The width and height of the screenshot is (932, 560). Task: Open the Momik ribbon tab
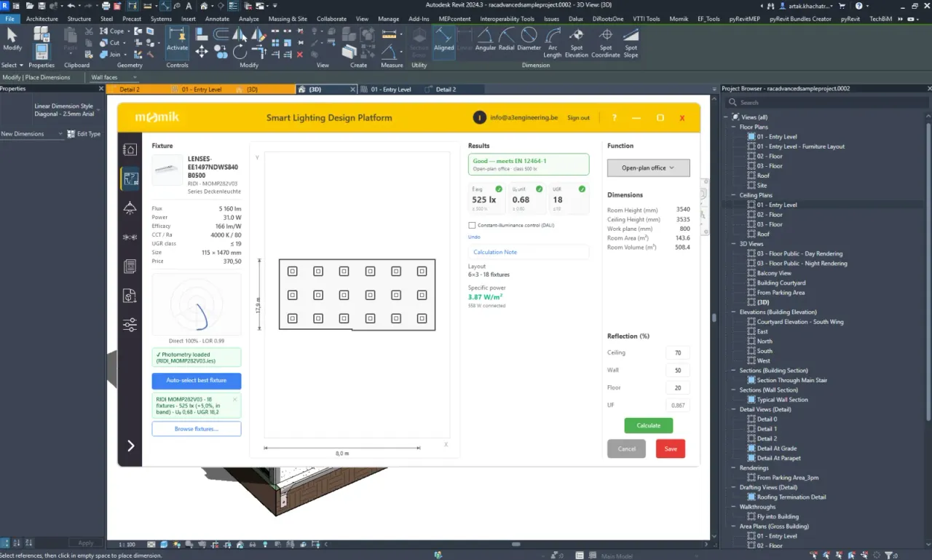tap(679, 19)
